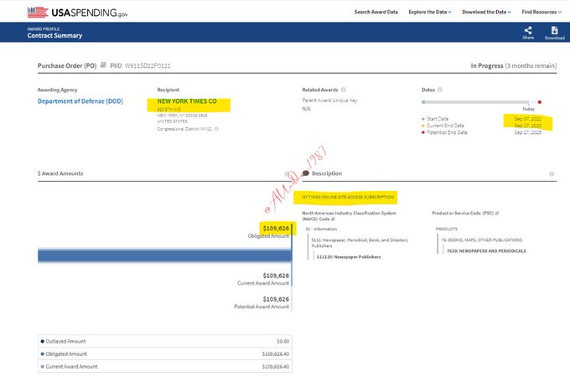Screen dimensions: 570x392
Task: Click info icon beside Dates heading
Action: click(x=439, y=89)
